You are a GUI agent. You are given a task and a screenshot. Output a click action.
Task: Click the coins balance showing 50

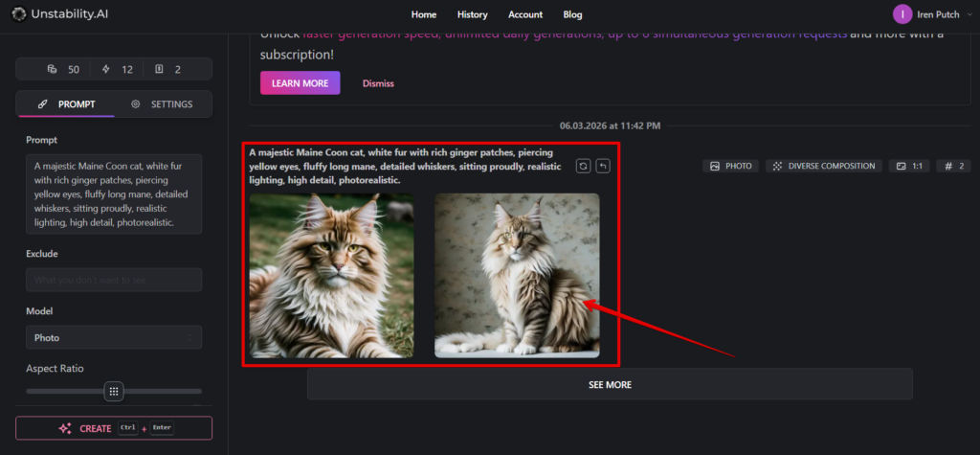click(63, 70)
